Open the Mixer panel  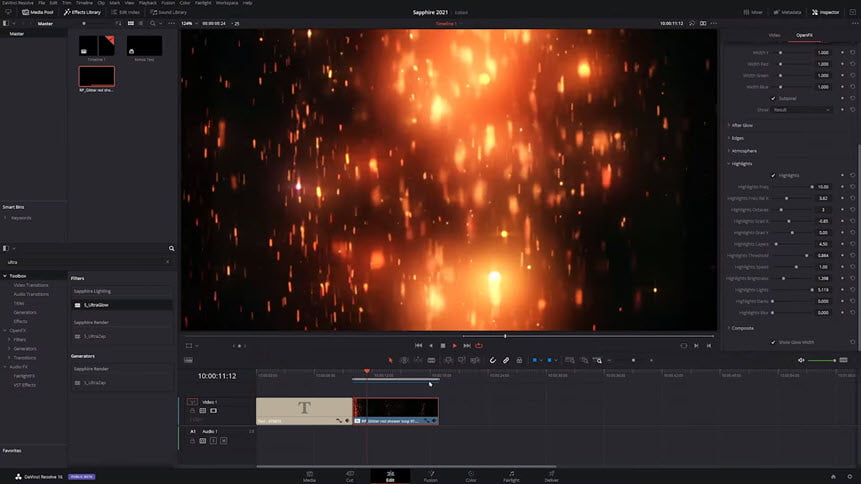(x=753, y=12)
